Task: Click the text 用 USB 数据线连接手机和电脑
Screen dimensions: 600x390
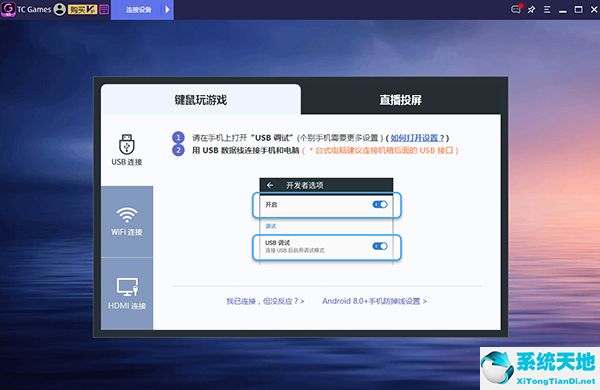Action: click(245, 150)
